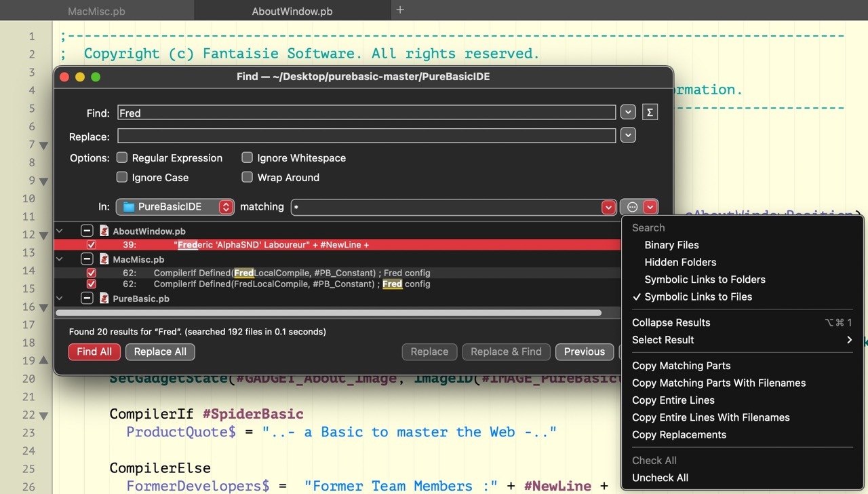This screenshot has width=868, height=494.
Task: Click the ProductQuote$ line in the editor
Action: coord(341,432)
